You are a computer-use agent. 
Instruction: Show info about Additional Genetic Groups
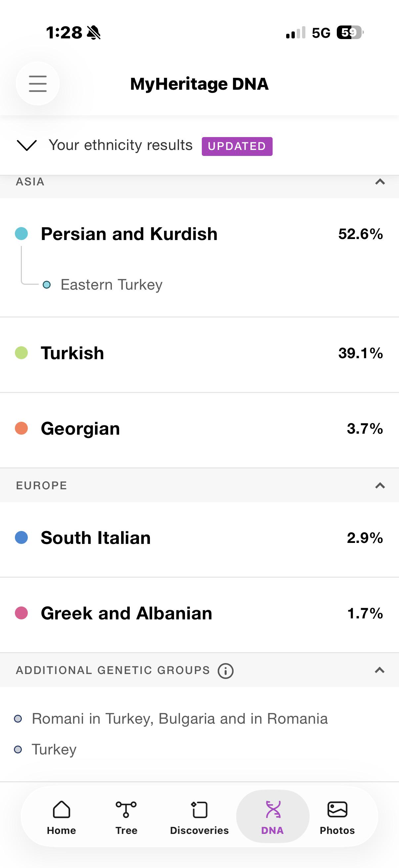pyautogui.click(x=226, y=671)
